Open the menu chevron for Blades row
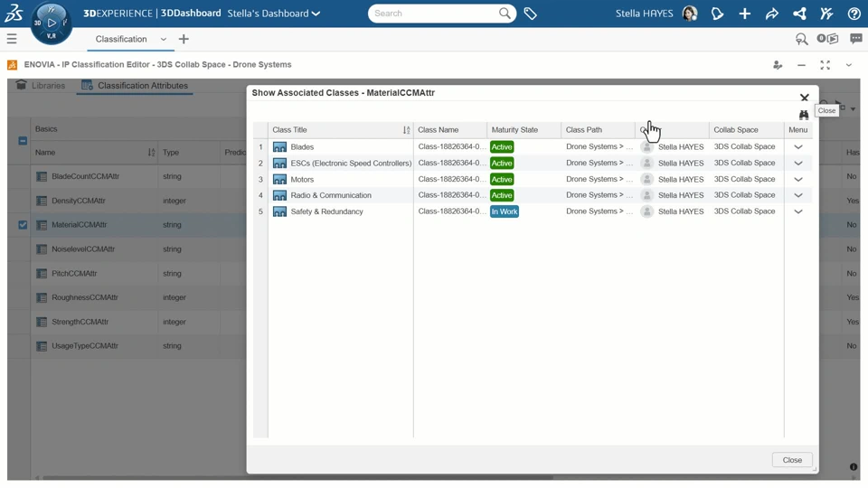The width and height of the screenshot is (868, 488). (797, 147)
